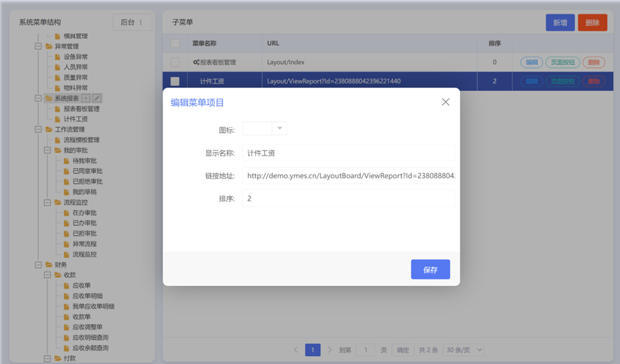Click the 链接地址 input field
The image size is (620, 364).
tap(348, 176)
